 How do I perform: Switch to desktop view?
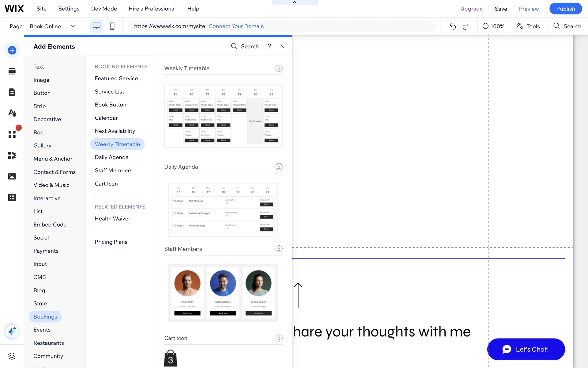pos(96,26)
